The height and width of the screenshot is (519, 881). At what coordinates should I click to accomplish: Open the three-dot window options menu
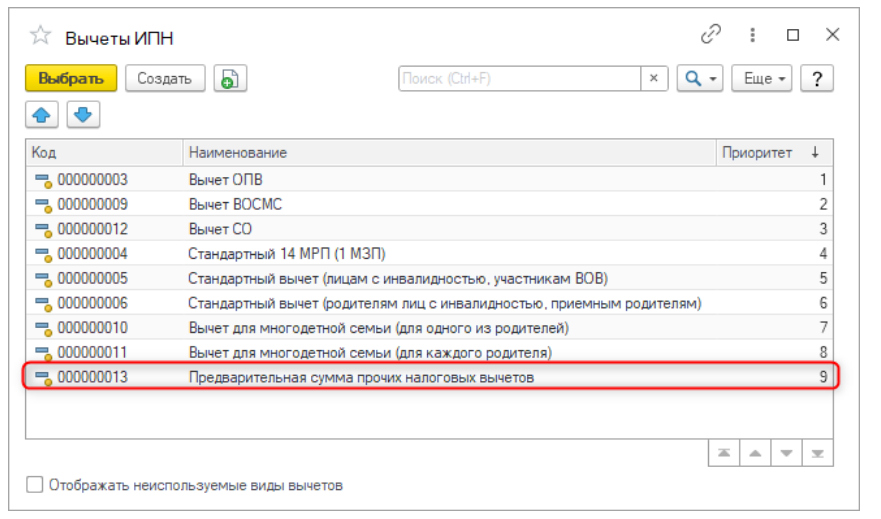coord(752,34)
